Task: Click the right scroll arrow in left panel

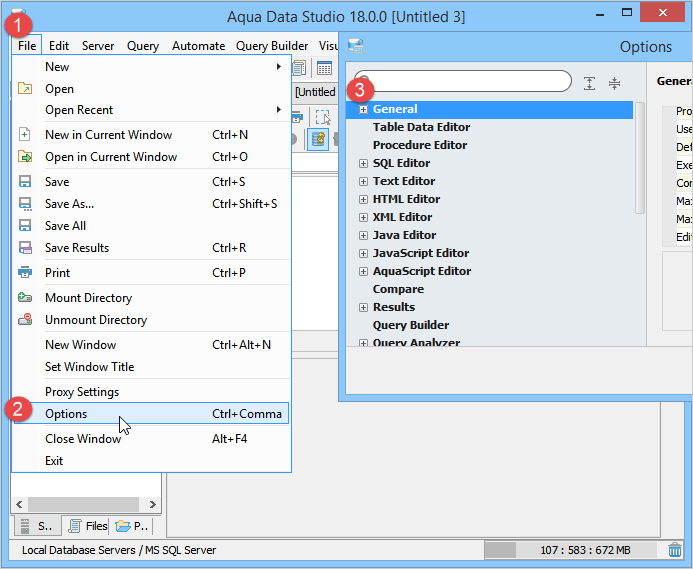Action: (x=152, y=504)
